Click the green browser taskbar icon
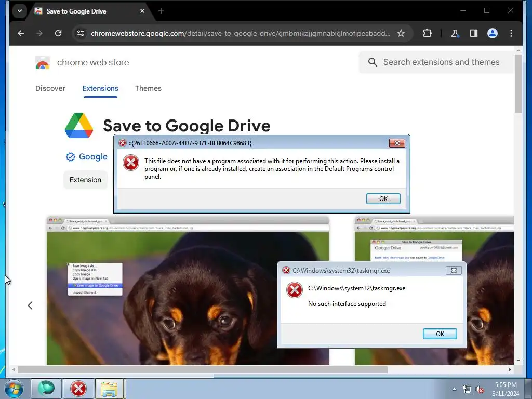532x399 pixels. (x=46, y=389)
